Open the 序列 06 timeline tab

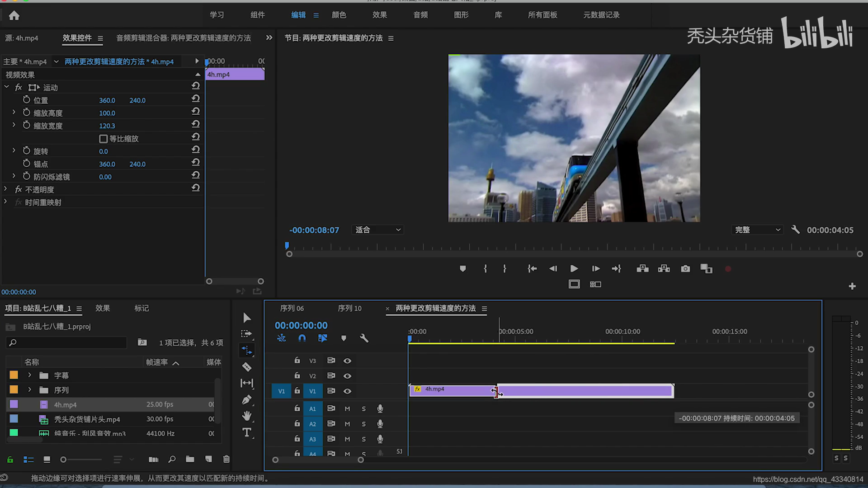[292, 308]
